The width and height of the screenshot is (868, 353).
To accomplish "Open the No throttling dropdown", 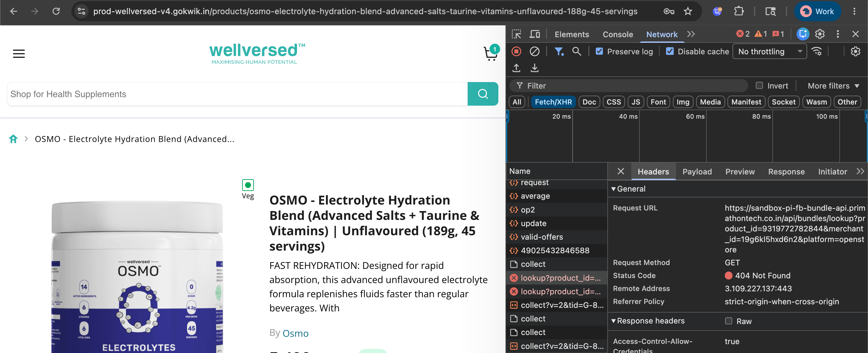I will tap(769, 52).
